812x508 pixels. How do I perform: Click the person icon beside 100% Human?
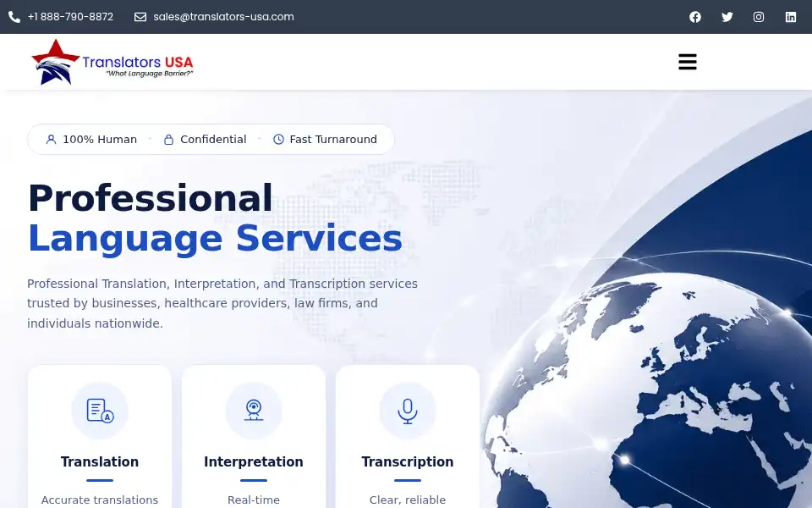[x=51, y=140]
